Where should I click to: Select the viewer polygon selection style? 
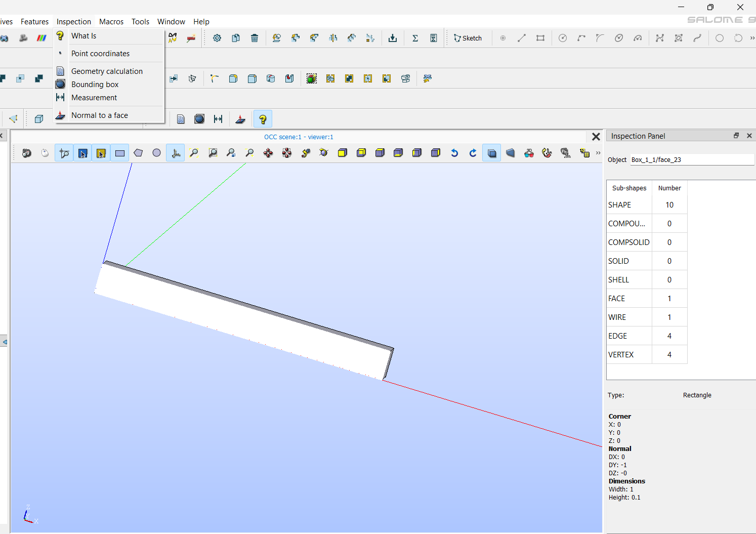138,153
